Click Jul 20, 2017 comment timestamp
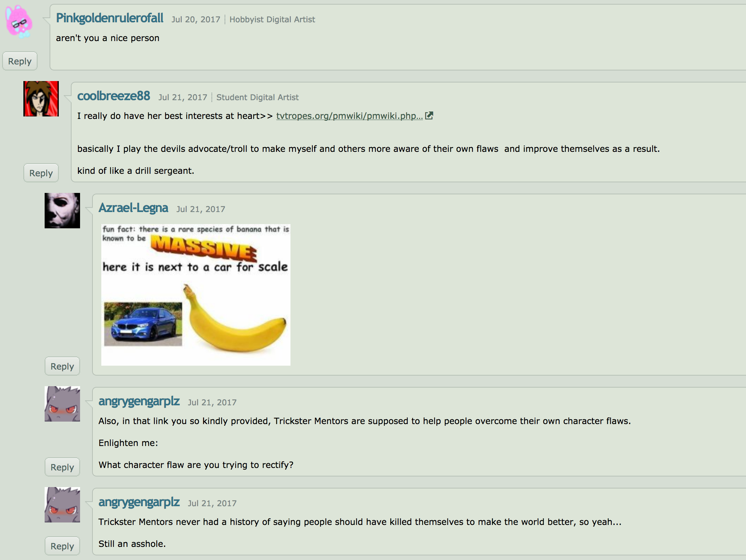This screenshot has width=746, height=560. [196, 19]
